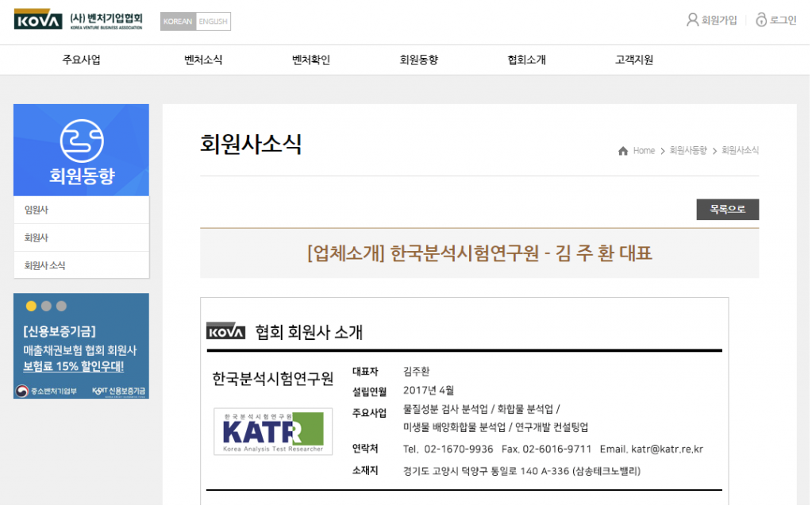
Task: Click the Home house icon in breadcrumb
Action: point(622,151)
